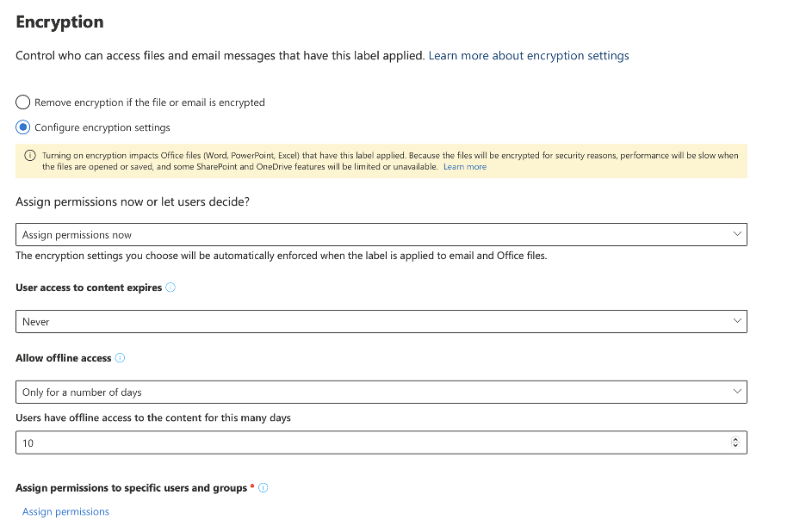This screenshot has width=806, height=532.
Task: Click info icon beside User access to content expires
Action: [x=170, y=288]
